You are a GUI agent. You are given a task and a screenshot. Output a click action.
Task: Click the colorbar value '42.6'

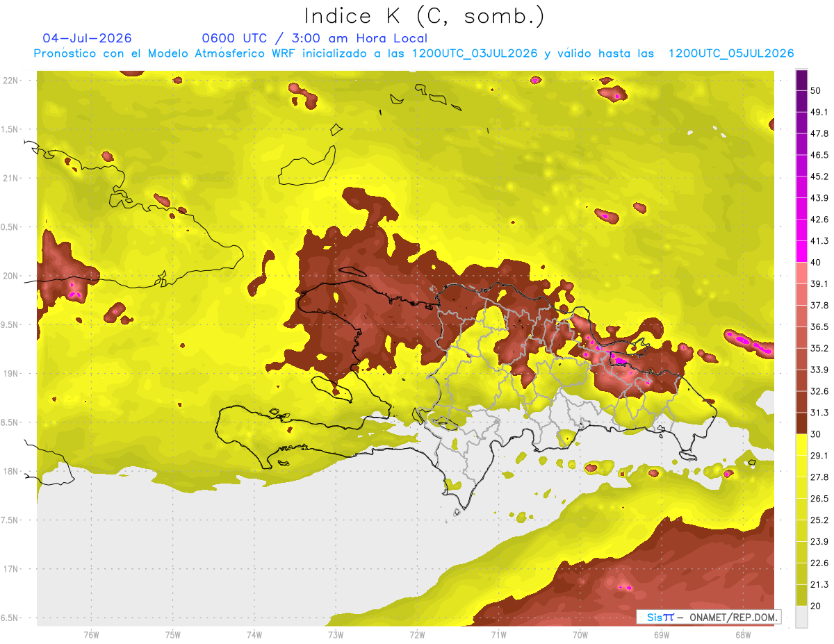pos(819,220)
